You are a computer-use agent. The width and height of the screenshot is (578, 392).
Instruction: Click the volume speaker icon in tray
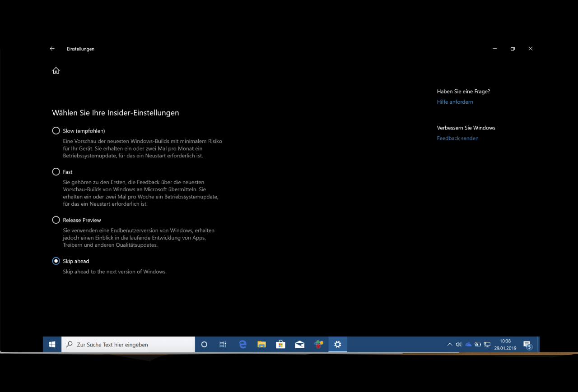(459, 344)
